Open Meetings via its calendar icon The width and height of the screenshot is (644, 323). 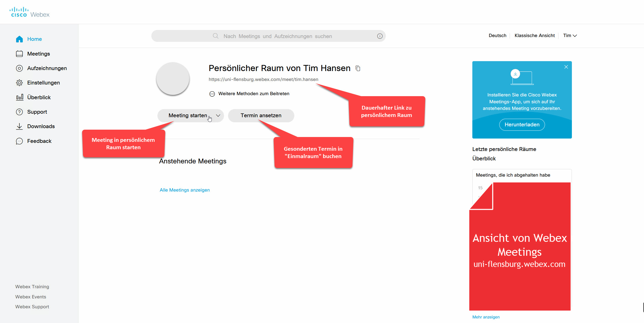point(19,54)
